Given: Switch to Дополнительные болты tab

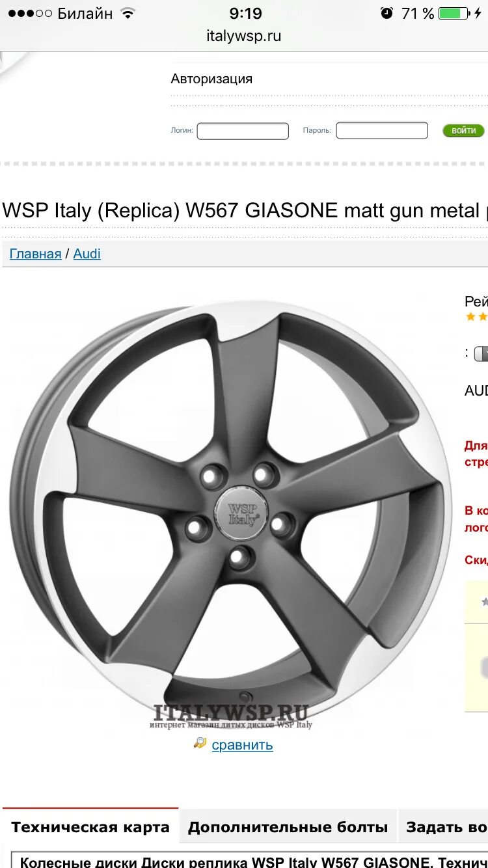Looking at the screenshot, I should (288, 828).
